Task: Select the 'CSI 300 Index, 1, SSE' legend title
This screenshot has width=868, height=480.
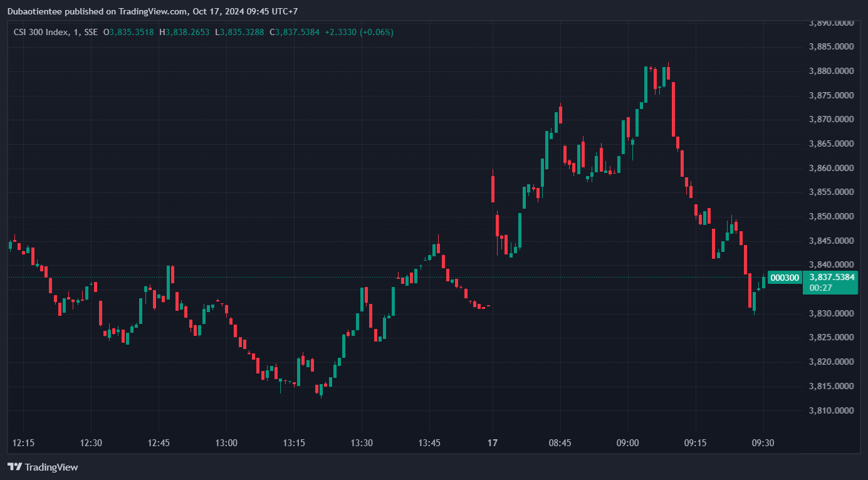Action: tap(56, 32)
